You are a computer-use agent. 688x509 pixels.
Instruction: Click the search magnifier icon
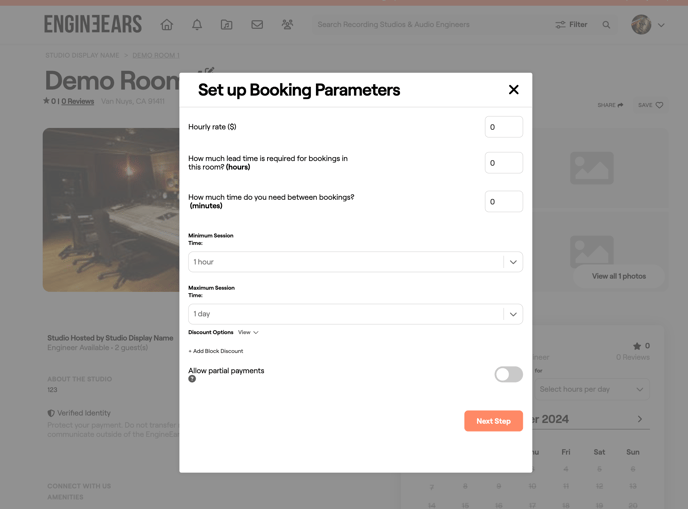(x=606, y=24)
